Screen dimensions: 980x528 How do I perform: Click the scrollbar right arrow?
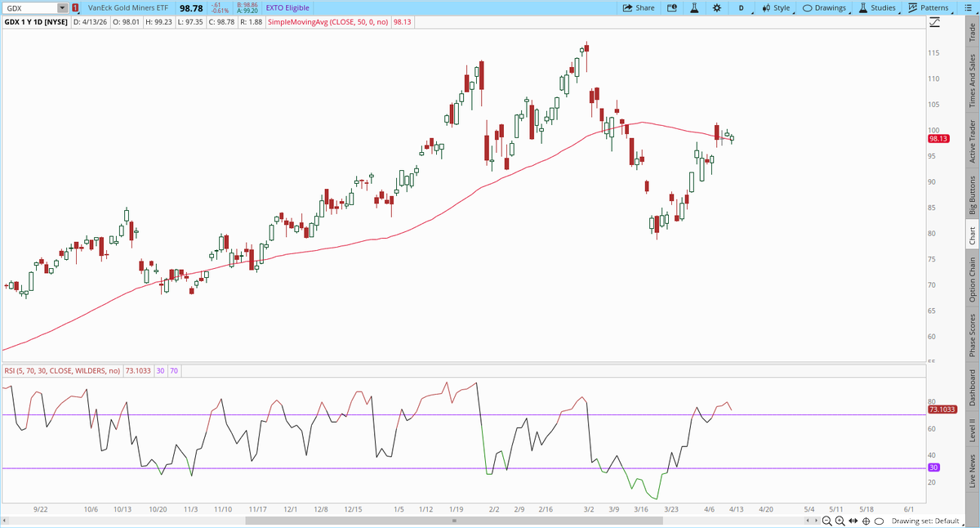pyautogui.click(x=814, y=521)
